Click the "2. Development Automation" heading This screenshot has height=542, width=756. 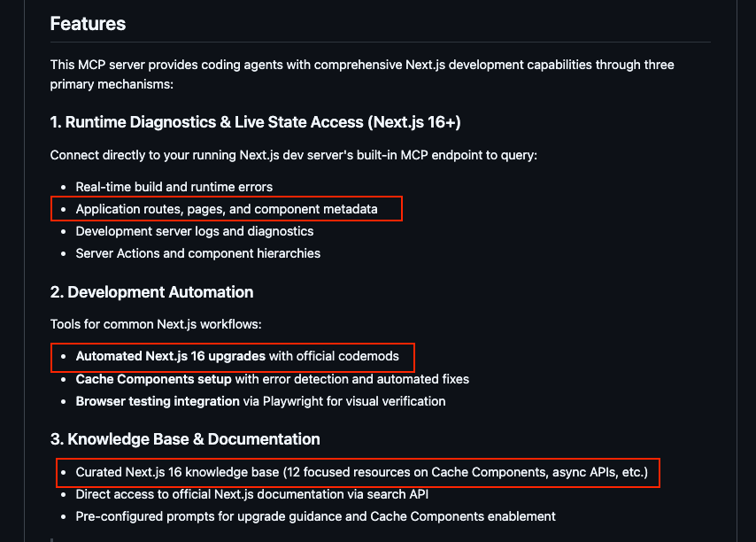coord(151,292)
